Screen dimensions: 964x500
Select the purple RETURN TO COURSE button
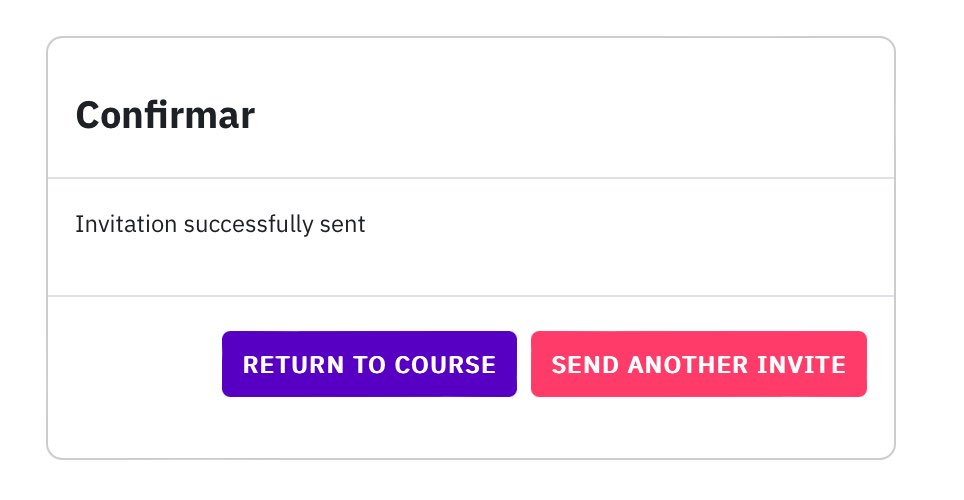[369, 364]
